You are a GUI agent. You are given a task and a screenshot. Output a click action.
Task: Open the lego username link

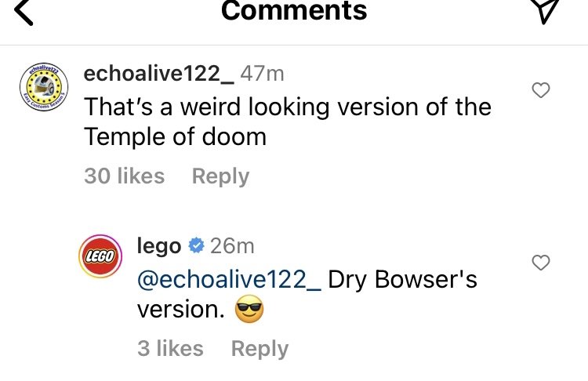tap(159, 246)
